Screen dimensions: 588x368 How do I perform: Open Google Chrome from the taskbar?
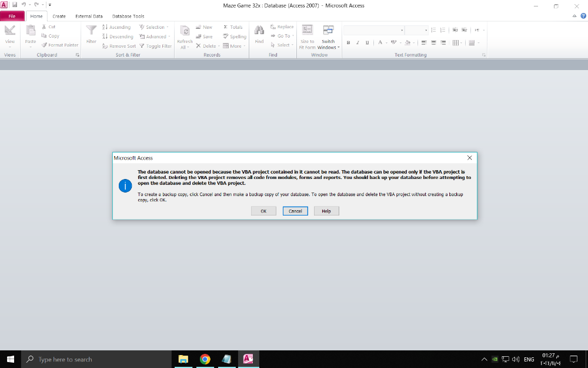point(205,359)
